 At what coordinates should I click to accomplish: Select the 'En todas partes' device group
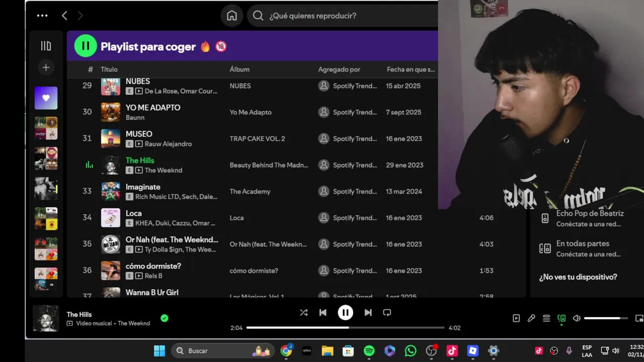(584, 248)
